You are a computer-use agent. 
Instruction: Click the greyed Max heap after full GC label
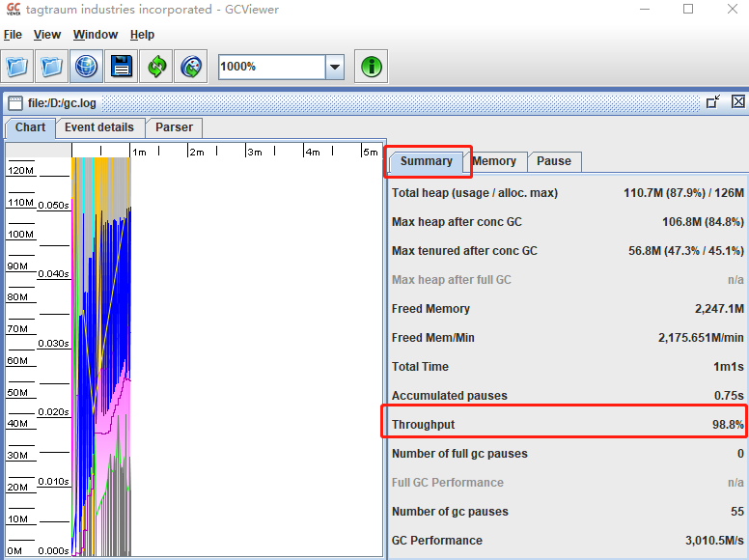[452, 280]
